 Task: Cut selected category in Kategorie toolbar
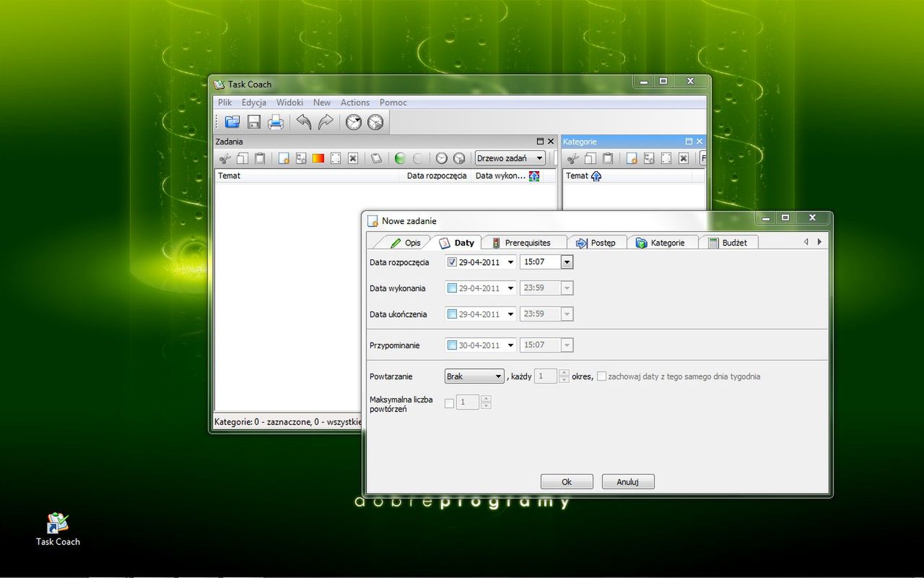(x=573, y=158)
